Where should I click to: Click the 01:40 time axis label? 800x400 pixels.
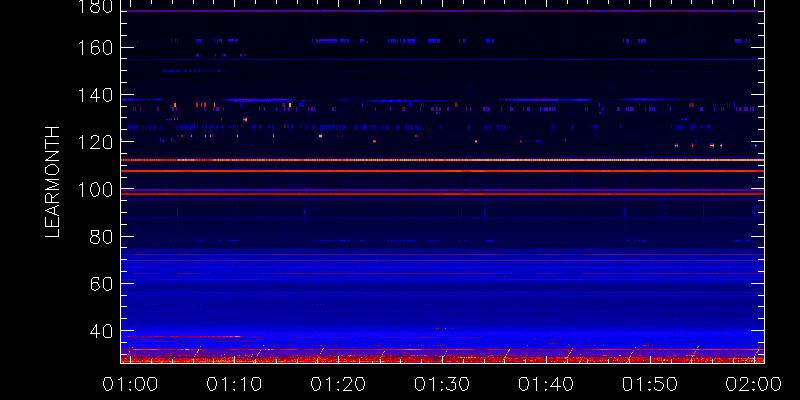546,384
